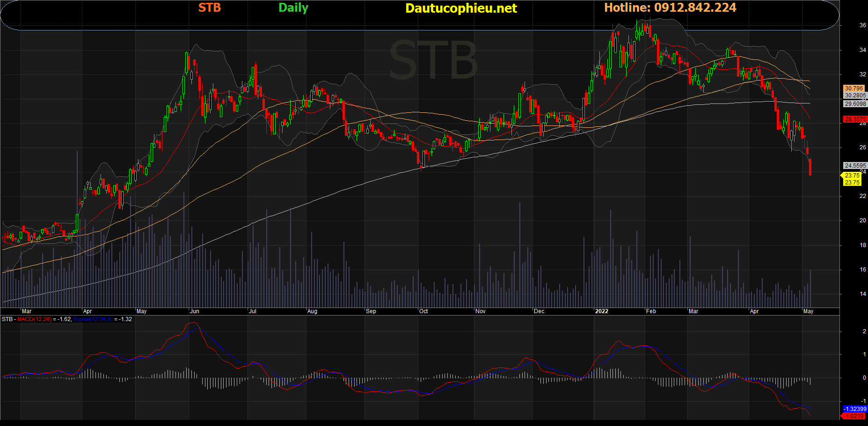Click the red -1.6219 MACD value tag
The width and height of the screenshot is (868, 426).
pyautogui.click(x=855, y=416)
